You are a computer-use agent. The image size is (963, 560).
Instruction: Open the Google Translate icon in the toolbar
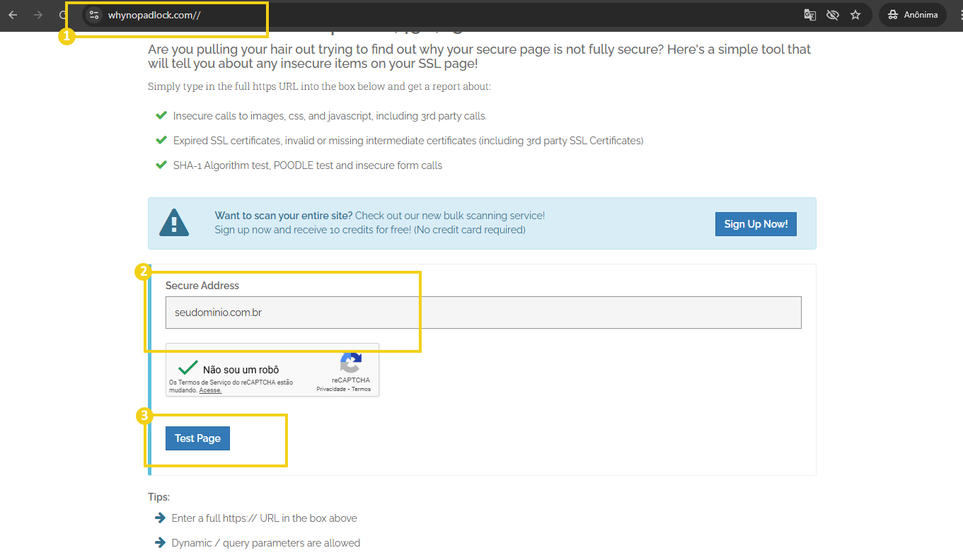point(809,14)
